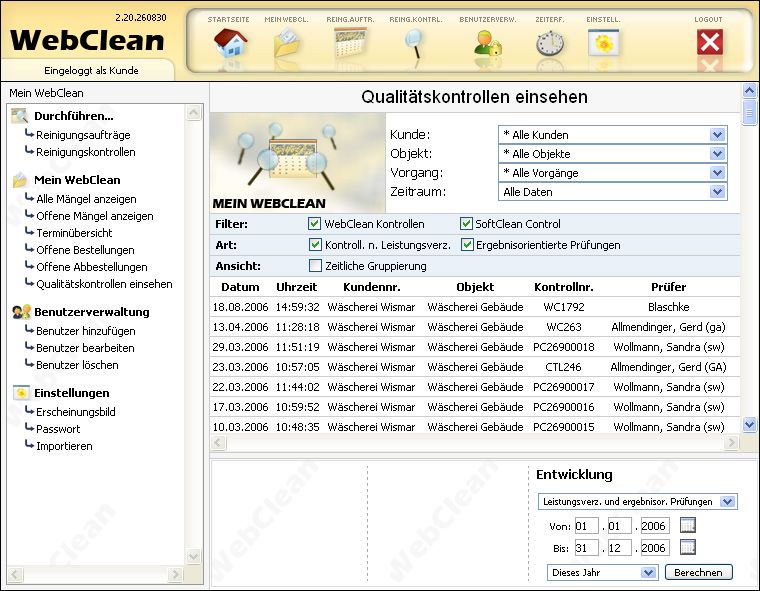The width and height of the screenshot is (760, 591).
Task: Click the red Logout X icon
Action: pyautogui.click(x=710, y=42)
